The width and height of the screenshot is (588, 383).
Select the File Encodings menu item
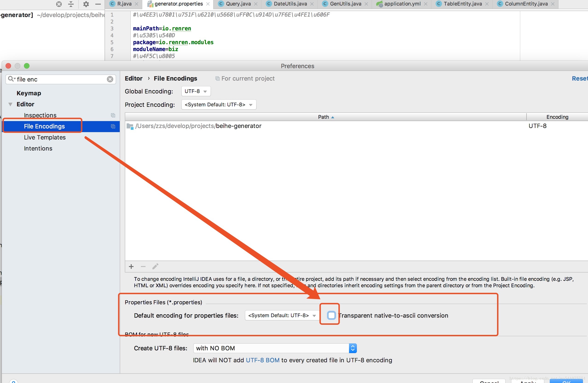[45, 126]
